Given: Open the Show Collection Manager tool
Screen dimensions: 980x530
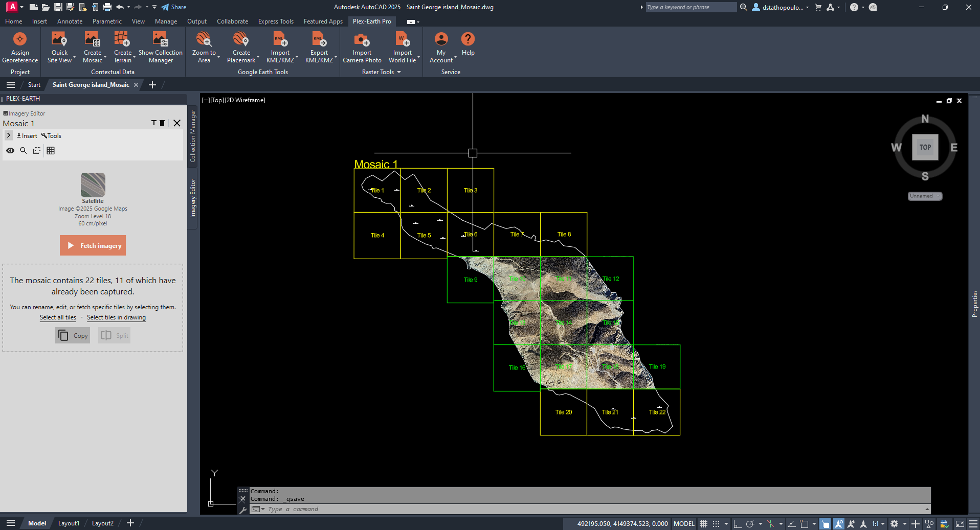Looking at the screenshot, I should click(161, 47).
